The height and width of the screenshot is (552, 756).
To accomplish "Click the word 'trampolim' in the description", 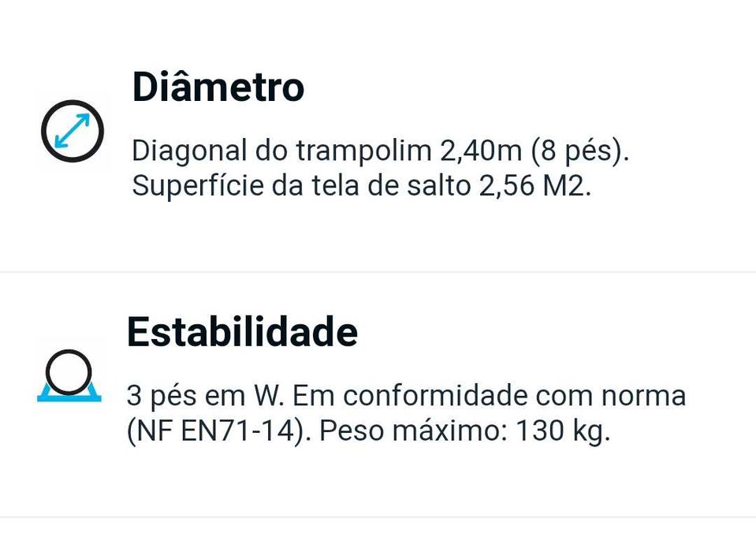I will point(363,151).
